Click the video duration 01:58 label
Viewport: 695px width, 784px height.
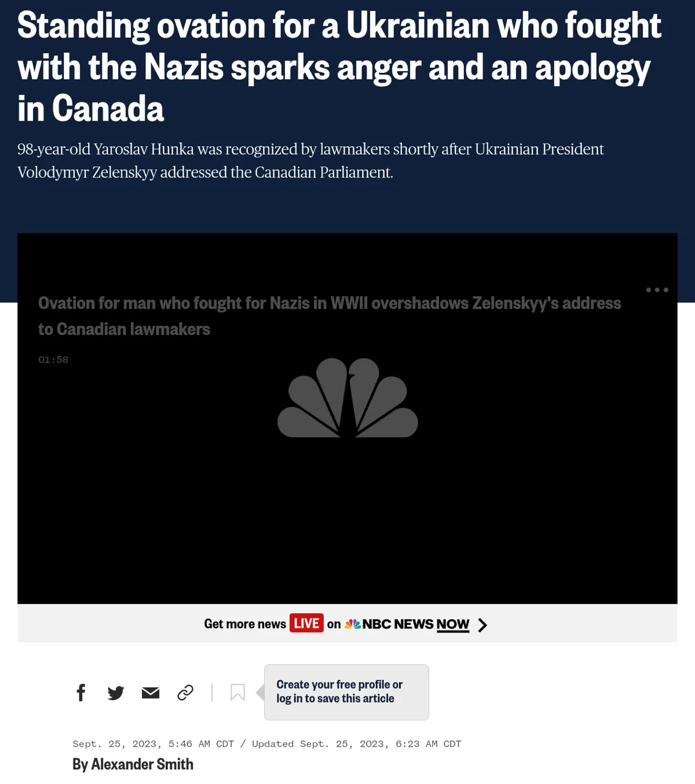click(x=53, y=360)
